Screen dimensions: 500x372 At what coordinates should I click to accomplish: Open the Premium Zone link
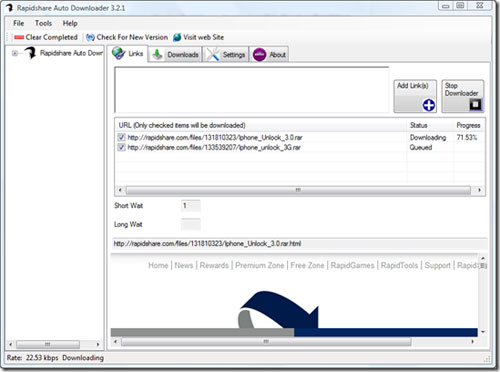(x=260, y=265)
